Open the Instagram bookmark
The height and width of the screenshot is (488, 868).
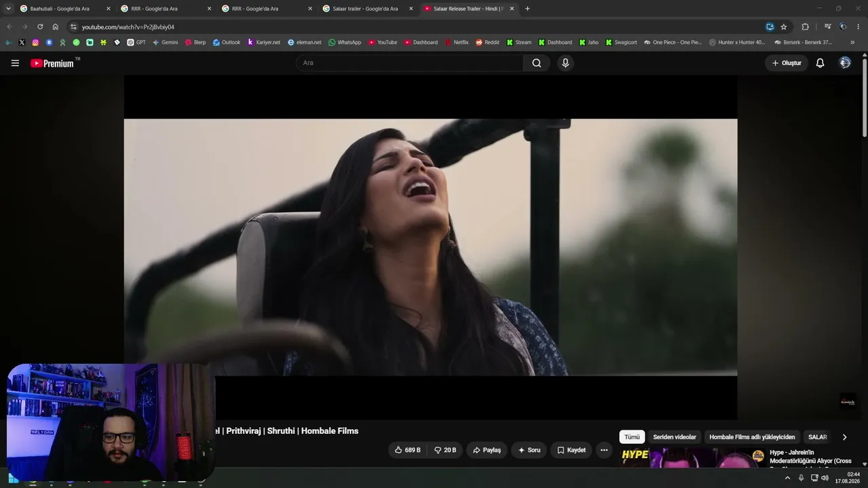[x=35, y=42]
